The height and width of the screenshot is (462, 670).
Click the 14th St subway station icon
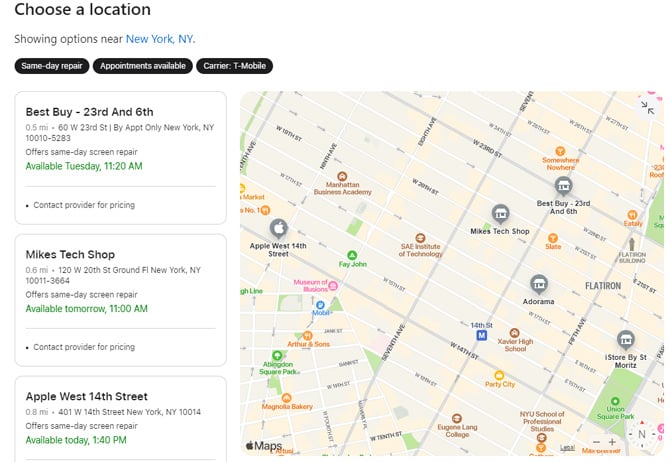tap(482, 335)
